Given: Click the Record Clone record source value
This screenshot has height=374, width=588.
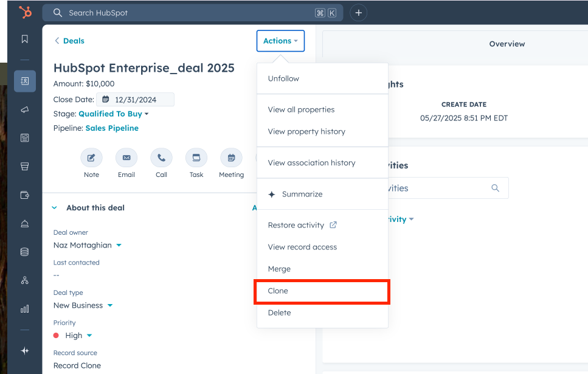Looking at the screenshot, I should point(77,365).
